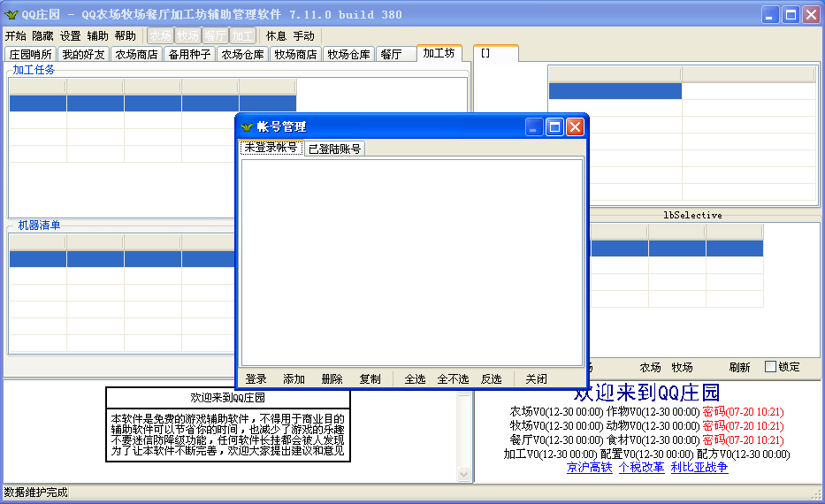Select highlighted row in top-right table

coord(615,91)
